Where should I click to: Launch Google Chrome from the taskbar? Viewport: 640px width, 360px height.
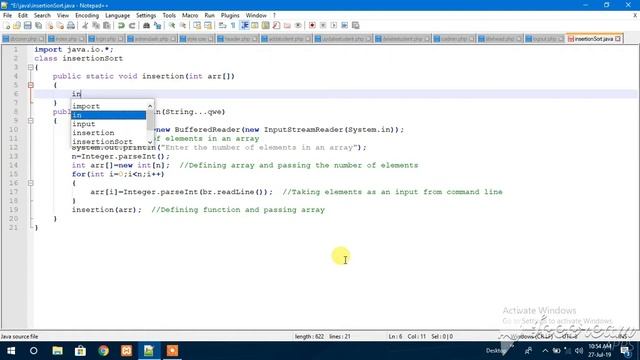click(x=103, y=351)
